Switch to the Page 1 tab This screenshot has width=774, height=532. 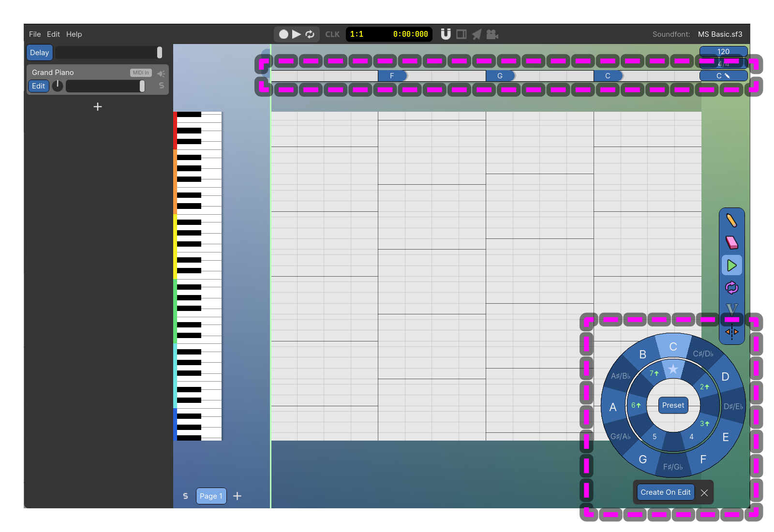click(x=211, y=496)
